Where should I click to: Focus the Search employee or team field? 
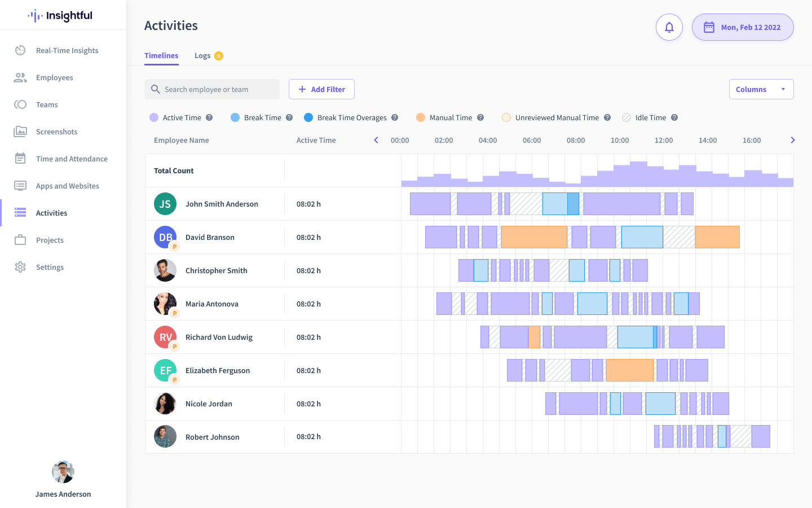[x=217, y=89]
